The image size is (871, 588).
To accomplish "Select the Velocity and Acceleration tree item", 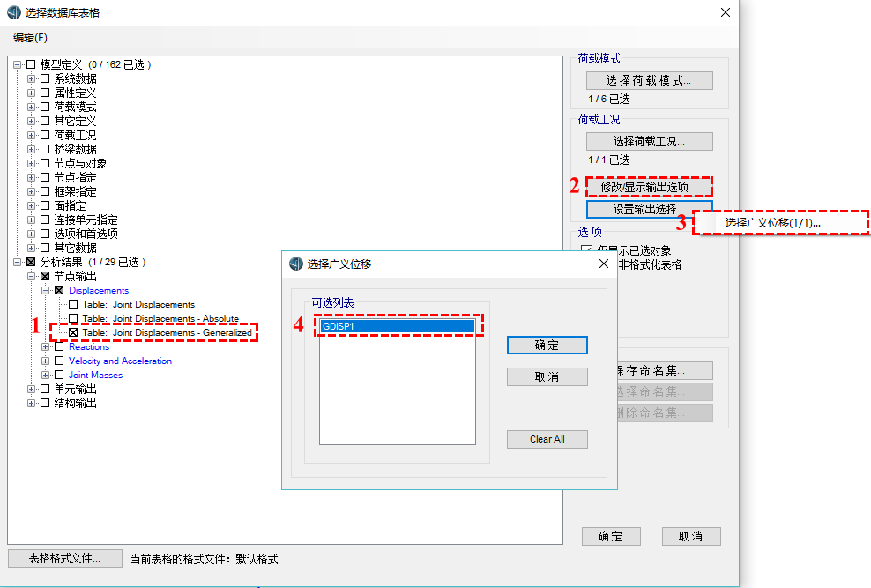I will click(120, 361).
